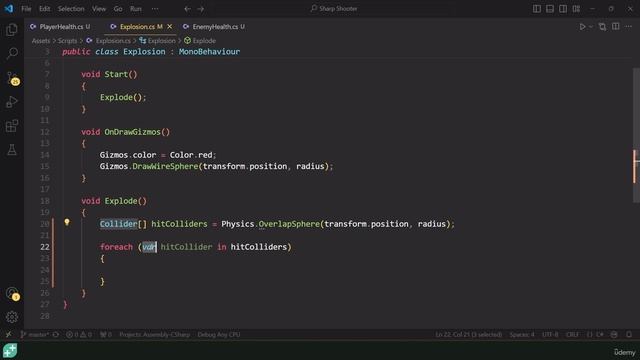Open the Extensions view
Image resolution: width=640 pixels, height=360 pixels.
[12, 126]
